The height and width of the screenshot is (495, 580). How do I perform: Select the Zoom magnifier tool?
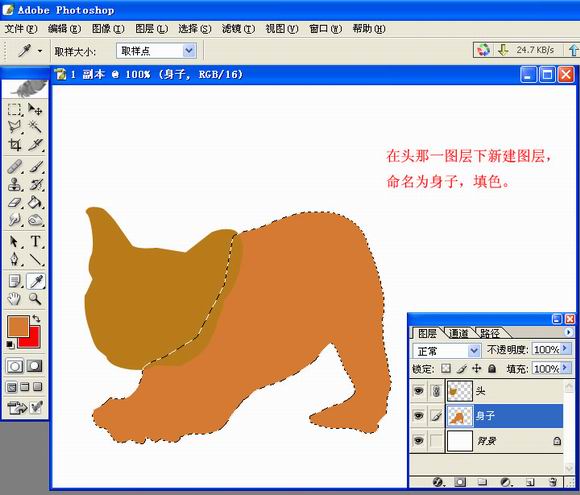pyautogui.click(x=36, y=299)
